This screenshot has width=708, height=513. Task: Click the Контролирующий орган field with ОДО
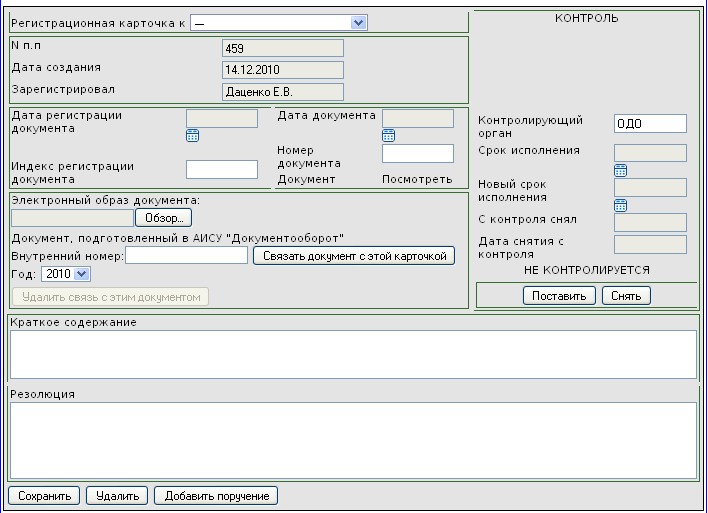point(651,124)
